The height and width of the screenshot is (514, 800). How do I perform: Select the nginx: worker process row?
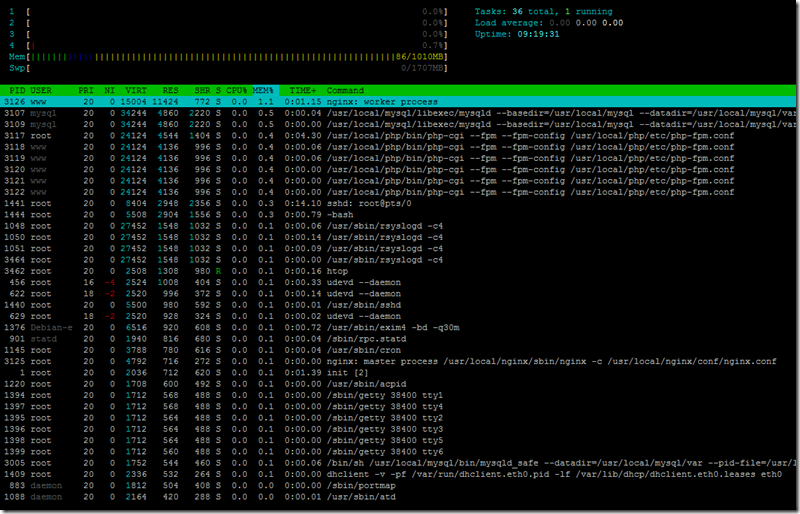coord(398,102)
